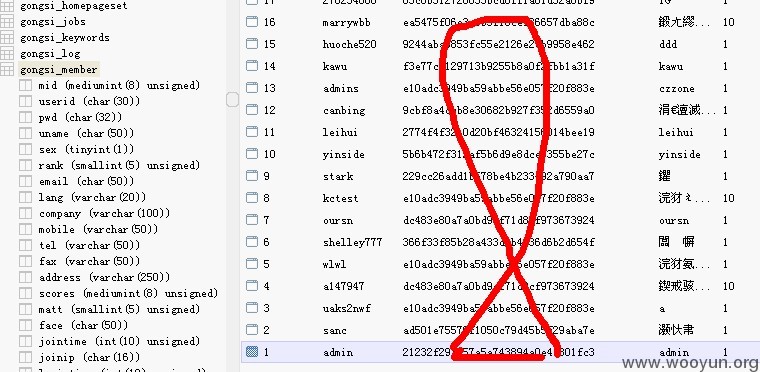Click table icon beside gongsi_log
The height and width of the screenshot is (372, 760).
click(x=7, y=54)
